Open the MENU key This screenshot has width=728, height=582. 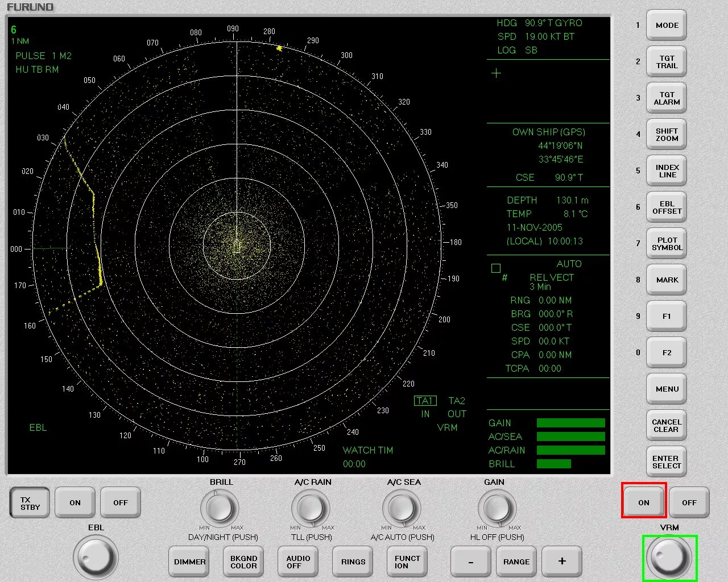tap(667, 389)
